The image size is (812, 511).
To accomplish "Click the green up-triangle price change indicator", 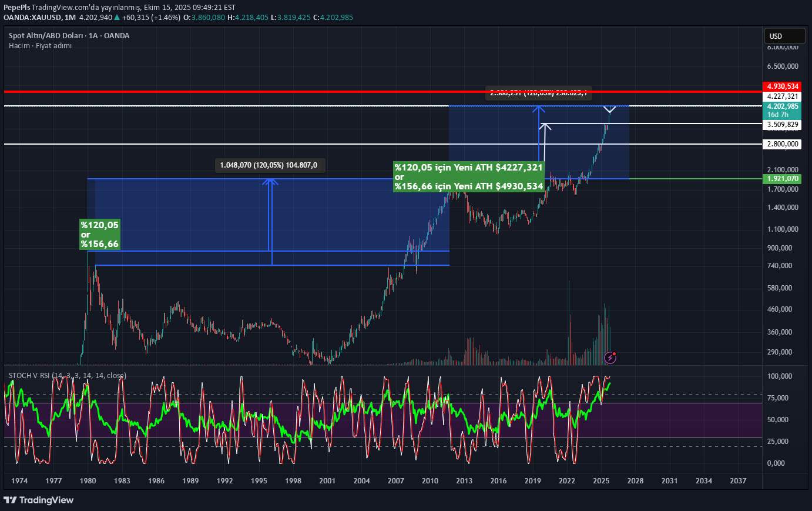I will tap(117, 18).
